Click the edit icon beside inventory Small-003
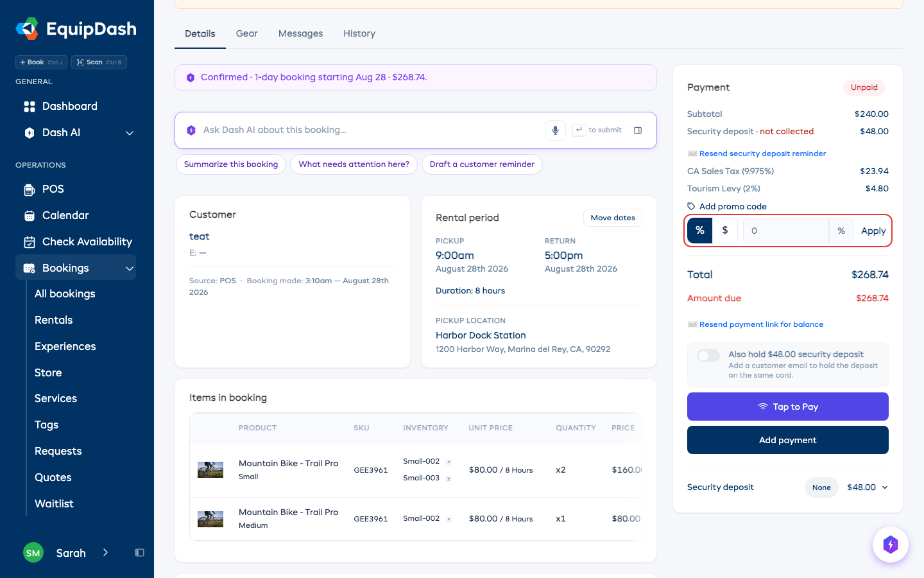924x578 pixels. tap(449, 478)
